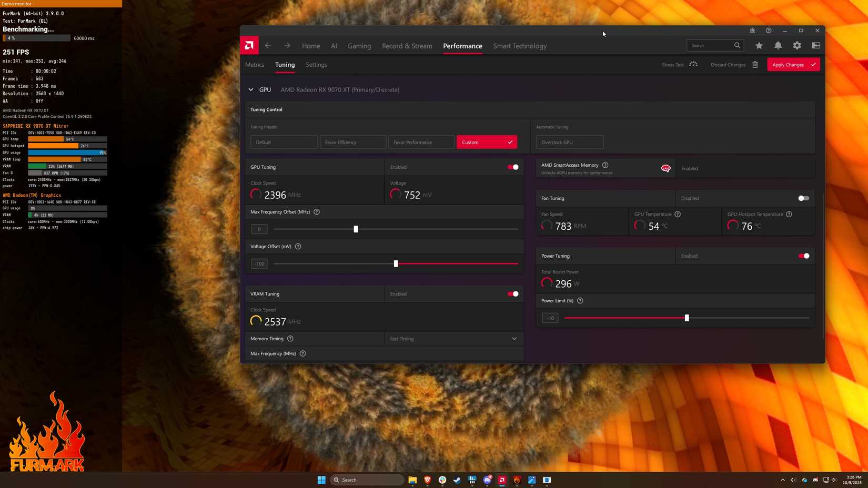Open favorites via the star icon
Image resolution: width=868 pixels, height=488 pixels.
759,46
